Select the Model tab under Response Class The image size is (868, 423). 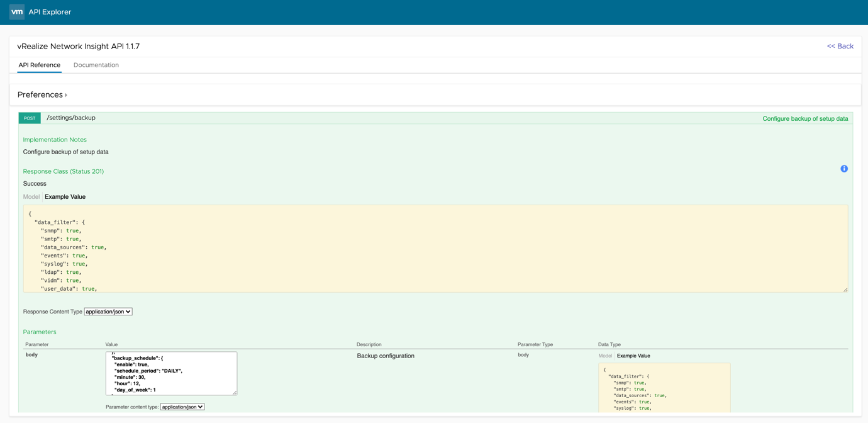coord(31,196)
